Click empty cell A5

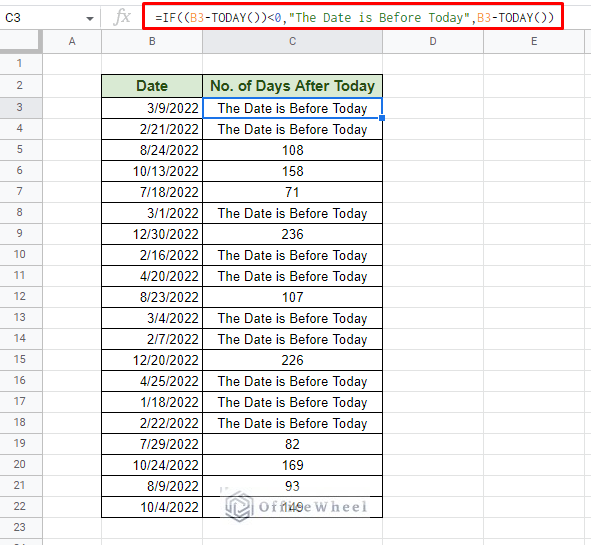72,150
